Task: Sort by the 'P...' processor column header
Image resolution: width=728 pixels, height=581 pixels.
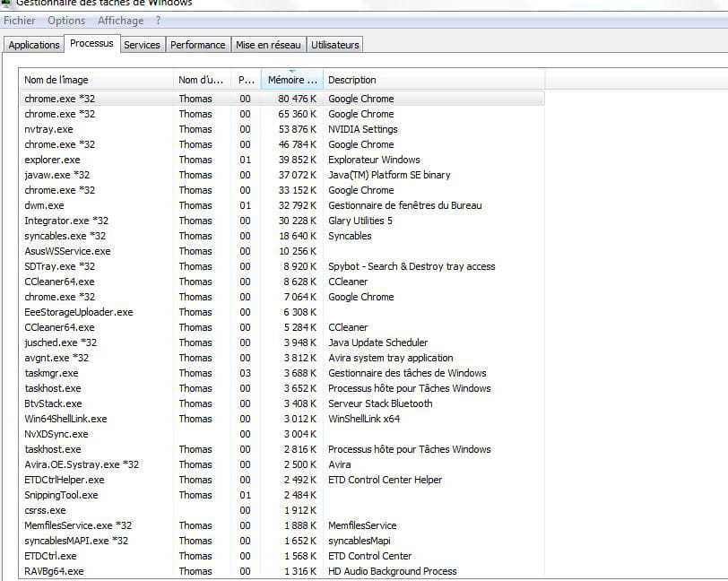Action: [x=246, y=80]
